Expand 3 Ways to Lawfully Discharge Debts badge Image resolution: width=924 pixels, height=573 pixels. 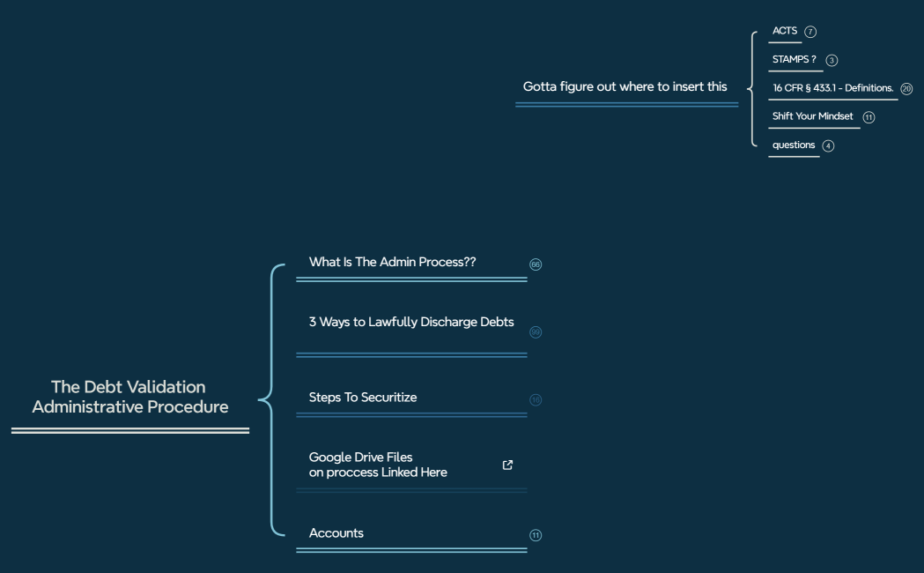click(535, 331)
